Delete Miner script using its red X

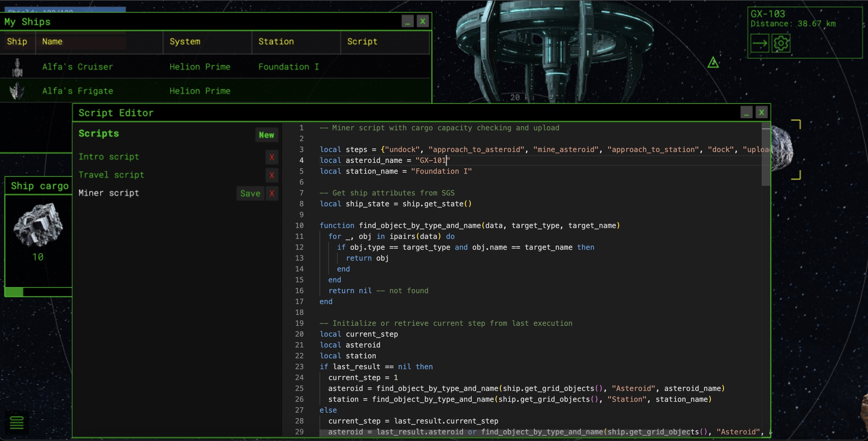pos(272,193)
